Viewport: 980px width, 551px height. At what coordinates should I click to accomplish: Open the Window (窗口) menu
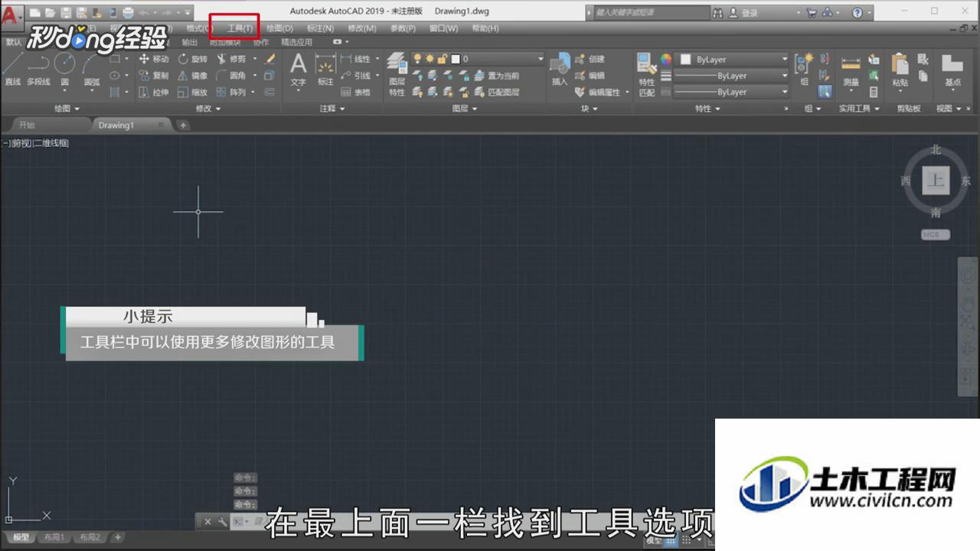coord(443,28)
